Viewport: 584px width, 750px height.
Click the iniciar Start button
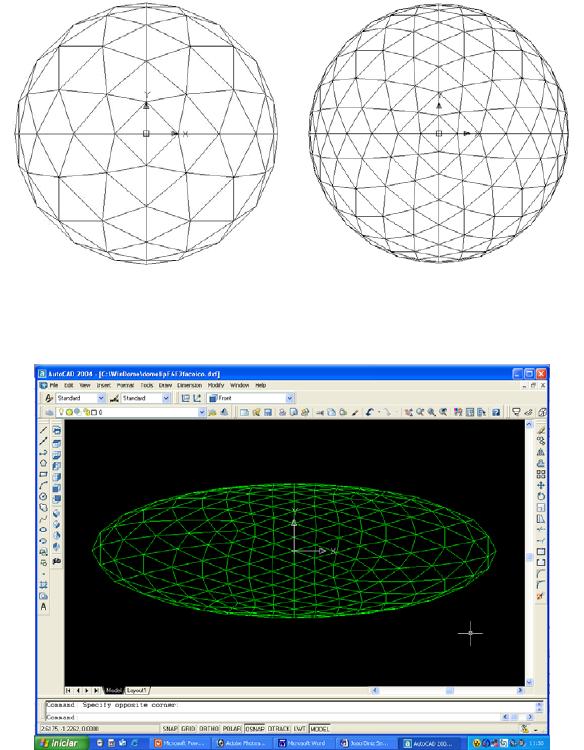click(x=59, y=743)
